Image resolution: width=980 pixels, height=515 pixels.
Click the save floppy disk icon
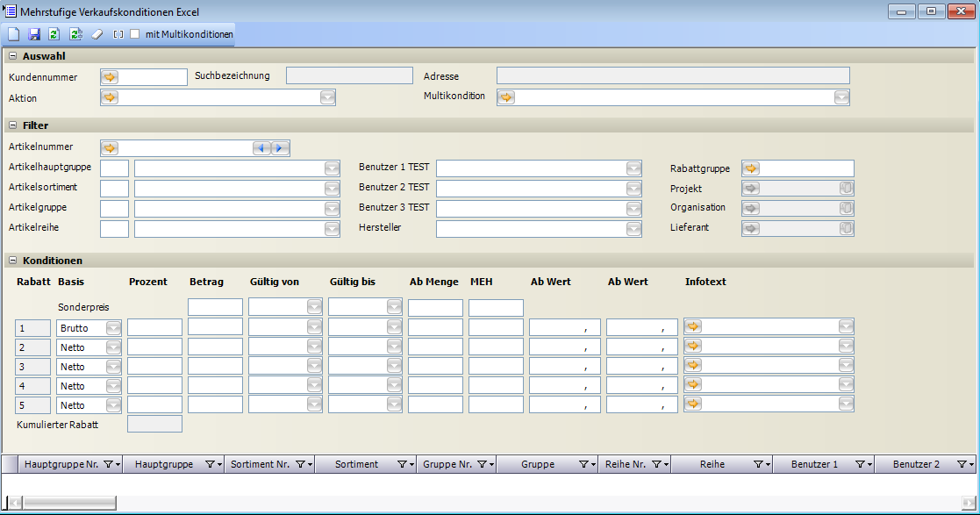tap(34, 34)
